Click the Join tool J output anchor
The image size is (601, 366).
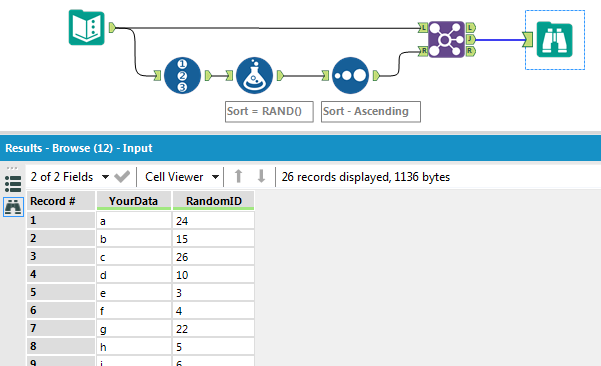[x=471, y=39]
